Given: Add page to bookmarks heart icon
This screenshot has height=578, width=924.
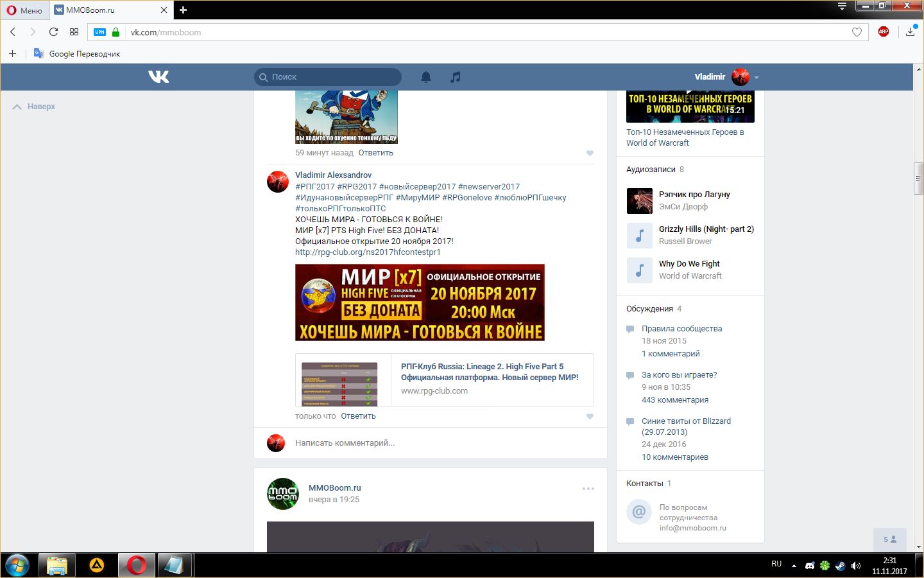Looking at the screenshot, I should click(857, 32).
